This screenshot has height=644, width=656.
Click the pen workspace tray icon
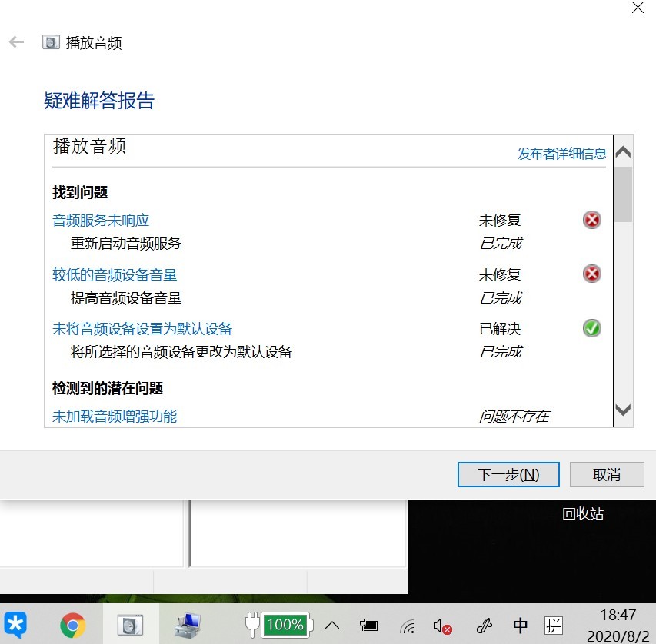(x=484, y=626)
